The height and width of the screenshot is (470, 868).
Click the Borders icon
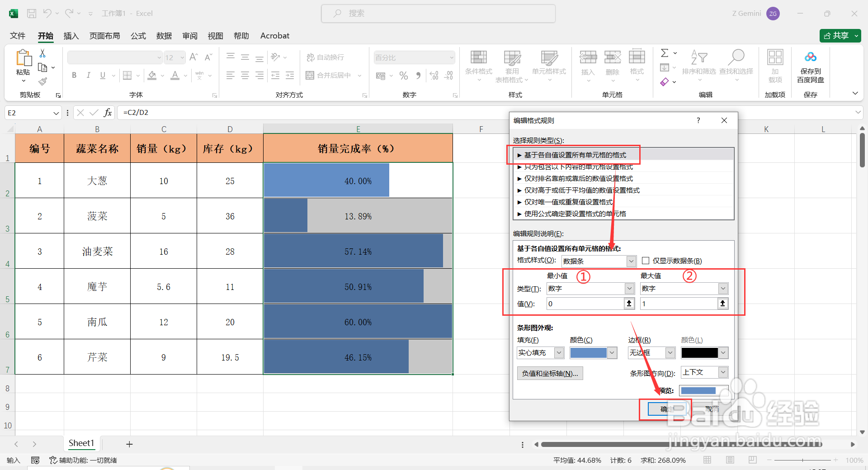(x=127, y=75)
